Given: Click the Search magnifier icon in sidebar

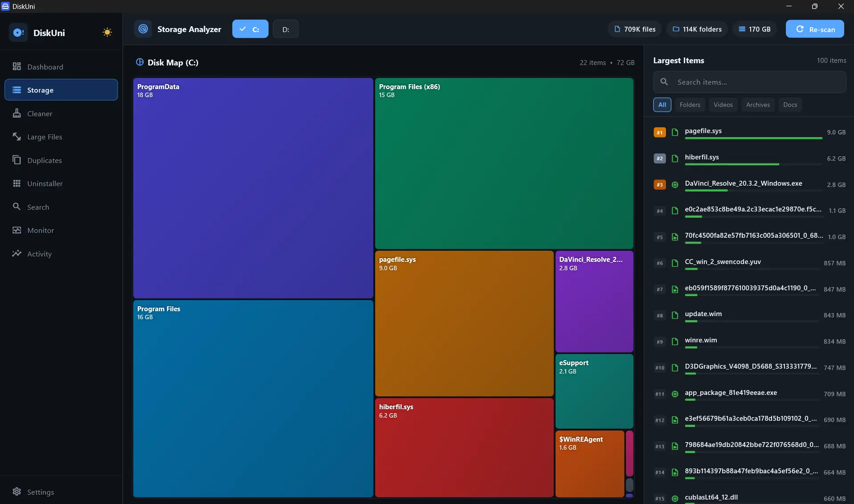Looking at the screenshot, I should (x=17, y=207).
